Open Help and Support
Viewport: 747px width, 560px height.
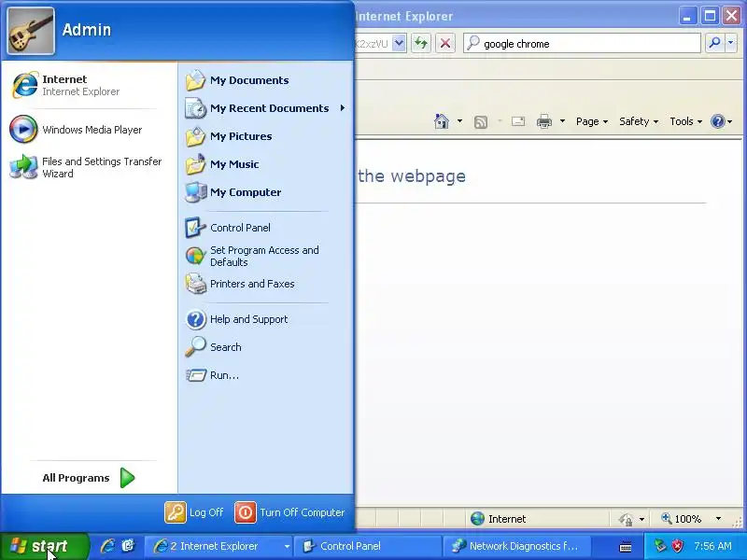tap(265, 319)
